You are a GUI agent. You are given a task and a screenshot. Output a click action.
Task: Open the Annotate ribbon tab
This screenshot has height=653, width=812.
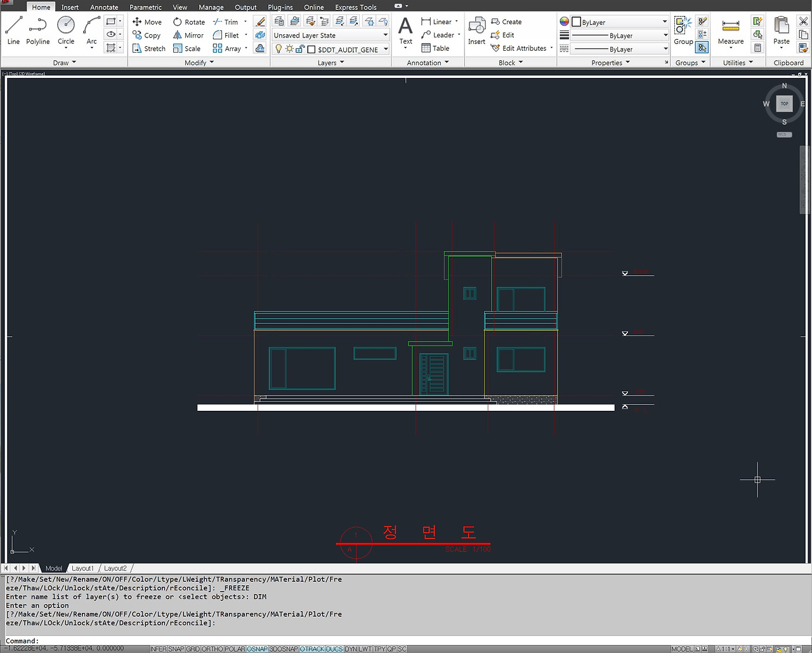click(104, 8)
